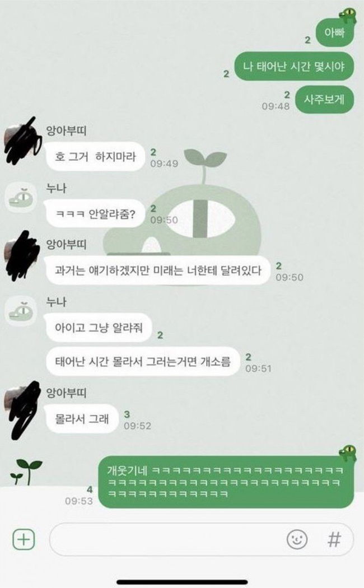Open 누나's avatar beside 아이고 그냥 알랴줘

21,311
